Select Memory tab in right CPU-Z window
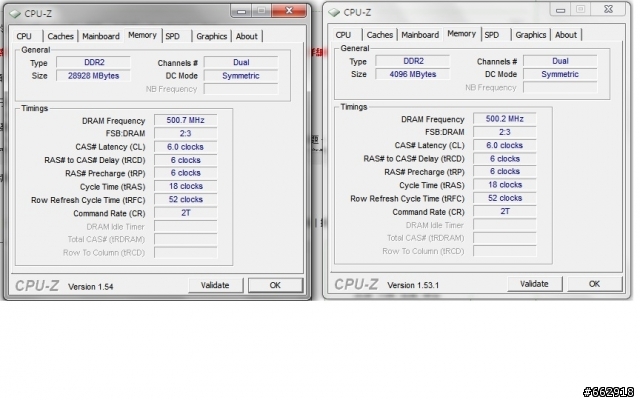This screenshot has height=400, width=640. coord(462,34)
